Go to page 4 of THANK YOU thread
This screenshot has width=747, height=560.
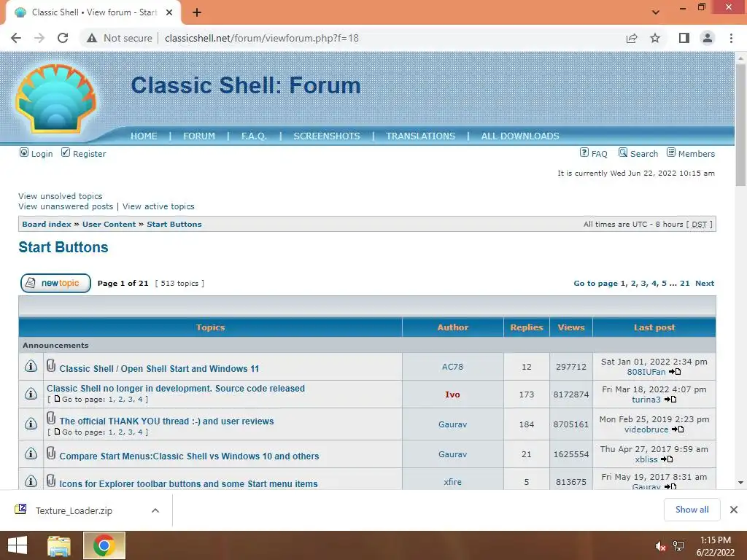coord(140,432)
